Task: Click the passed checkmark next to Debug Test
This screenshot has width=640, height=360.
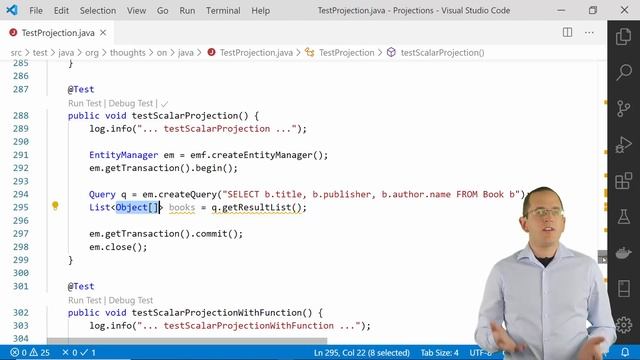Action: 164,104
